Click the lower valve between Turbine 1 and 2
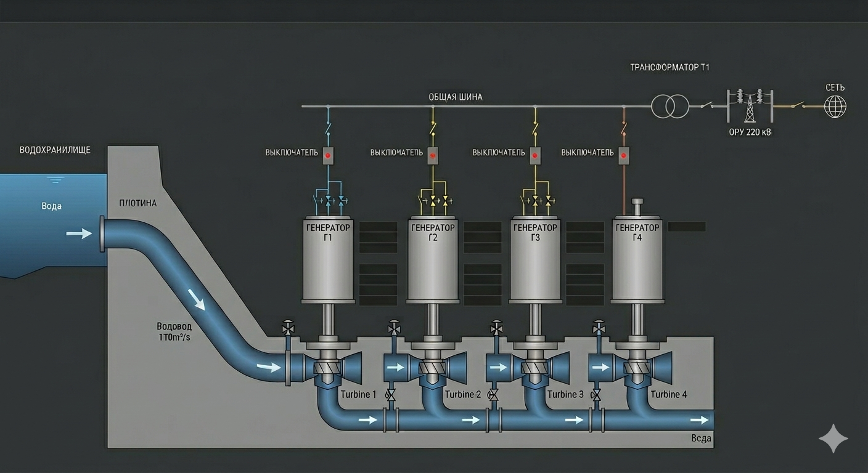 point(390,395)
